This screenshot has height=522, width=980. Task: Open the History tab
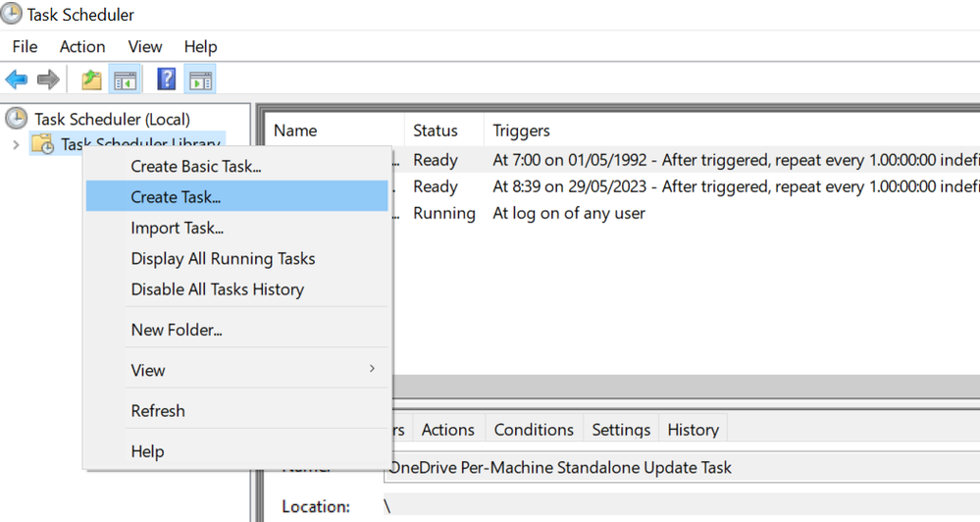693,430
